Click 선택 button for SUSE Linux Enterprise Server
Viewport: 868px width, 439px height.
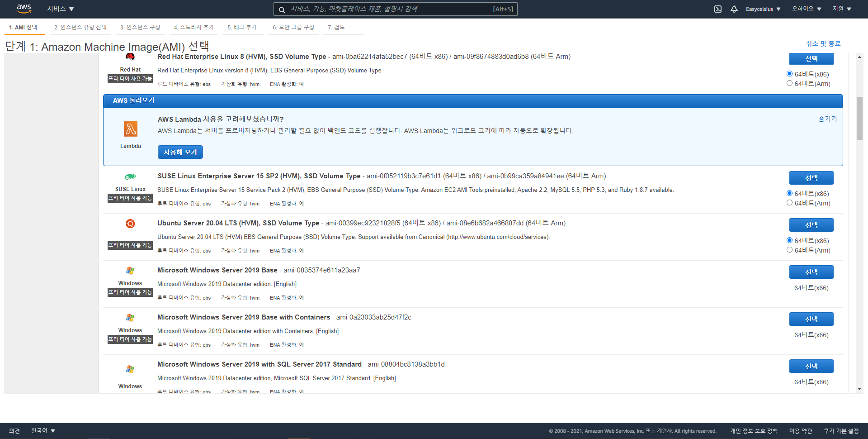click(x=811, y=178)
